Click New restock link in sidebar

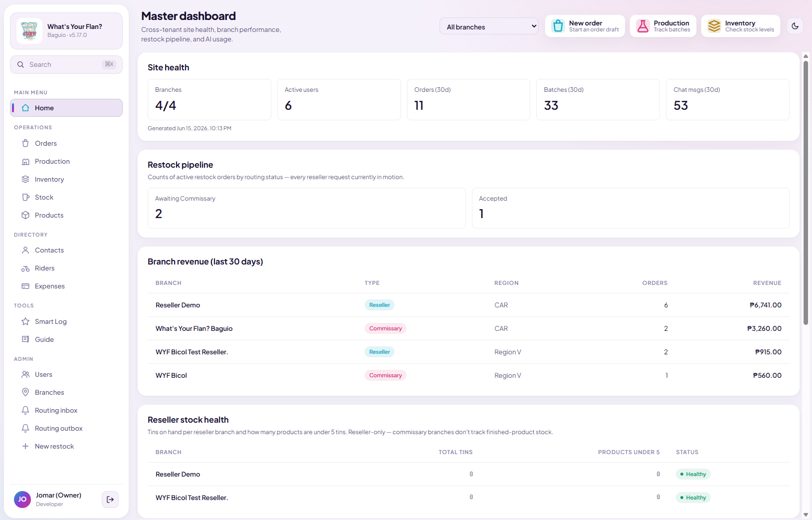[66, 446]
